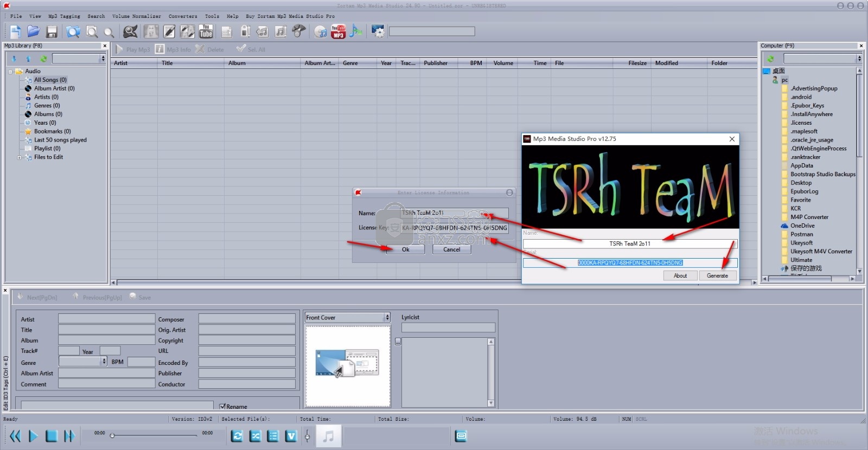Select the M4P Converter folder
The width and height of the screenshot is (868, 450).
point(809,217)
